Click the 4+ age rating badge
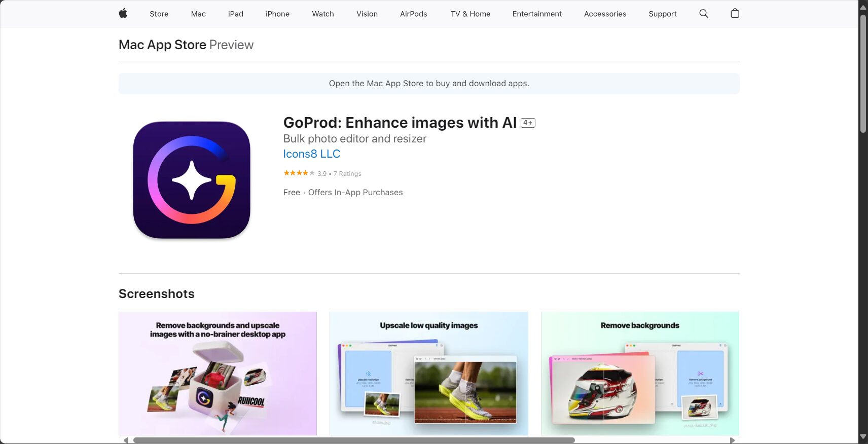Image resolution: width=868 pixels, height=444 pixels. click(528, 123)
